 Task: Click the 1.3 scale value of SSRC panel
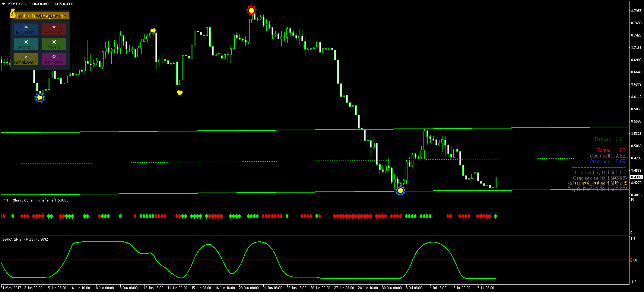(632, 239)
